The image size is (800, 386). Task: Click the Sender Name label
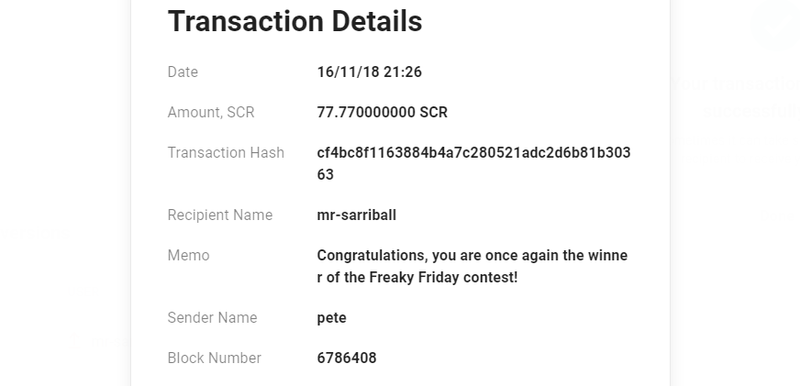(212, 318)
